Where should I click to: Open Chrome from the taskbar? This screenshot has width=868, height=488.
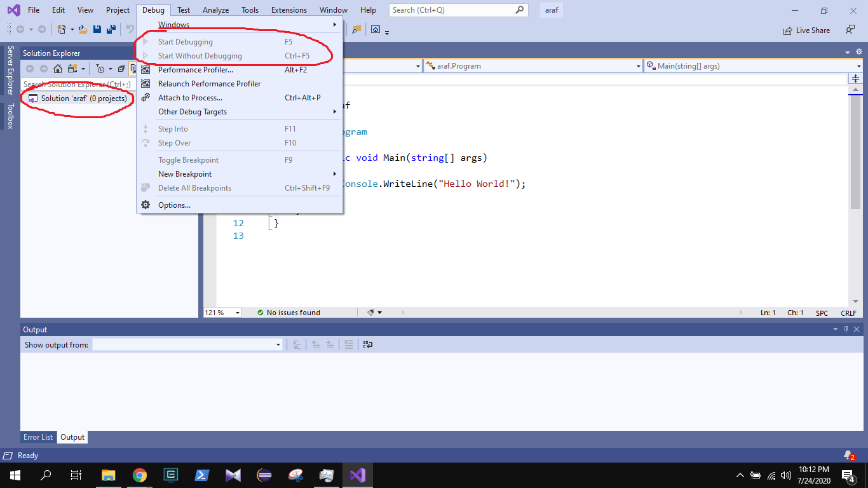pos(139,475)
